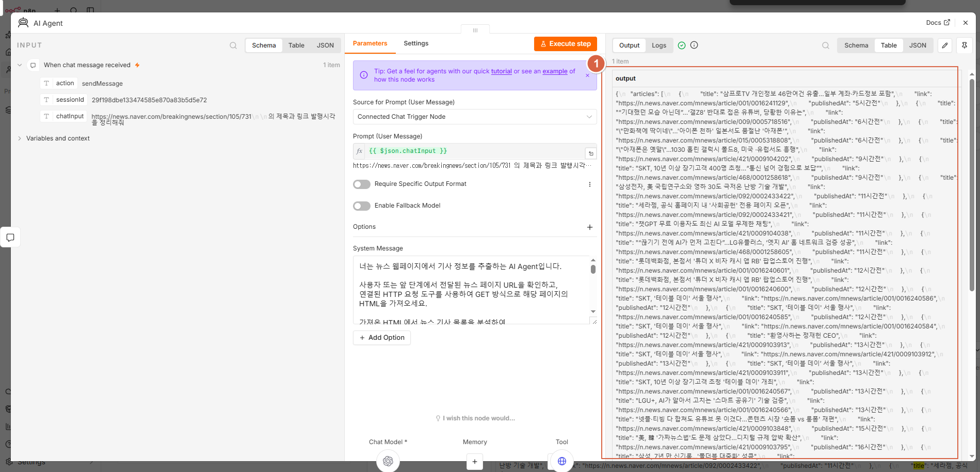This screenshot has width=980, height=472.
Task: Open Require Specific Output Format options menu
Action: tap(590, 184)
